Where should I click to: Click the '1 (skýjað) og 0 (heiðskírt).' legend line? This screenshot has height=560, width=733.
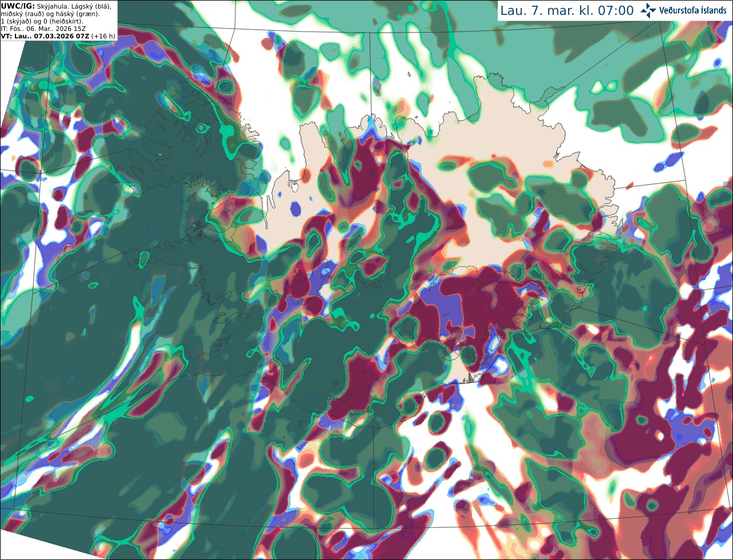tap(42, 21)
